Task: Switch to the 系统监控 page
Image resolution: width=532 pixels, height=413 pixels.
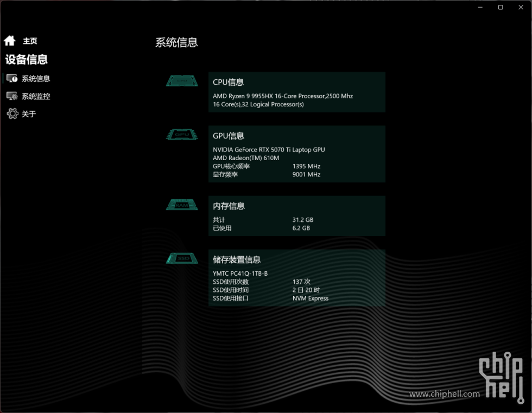Action: [36, 96]
